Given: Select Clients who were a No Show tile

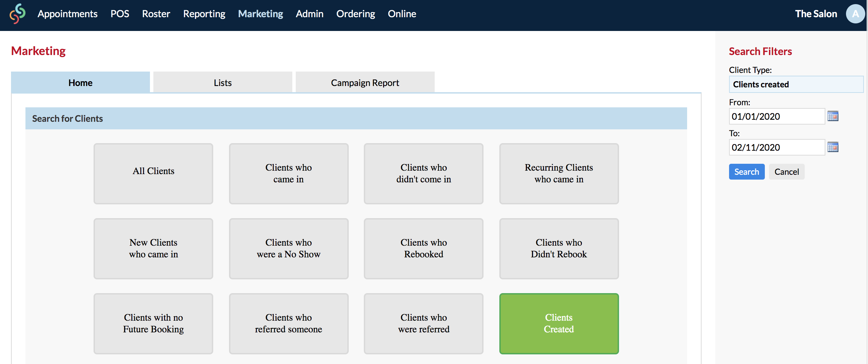Looking at the screenshot, I should [289, 249].
